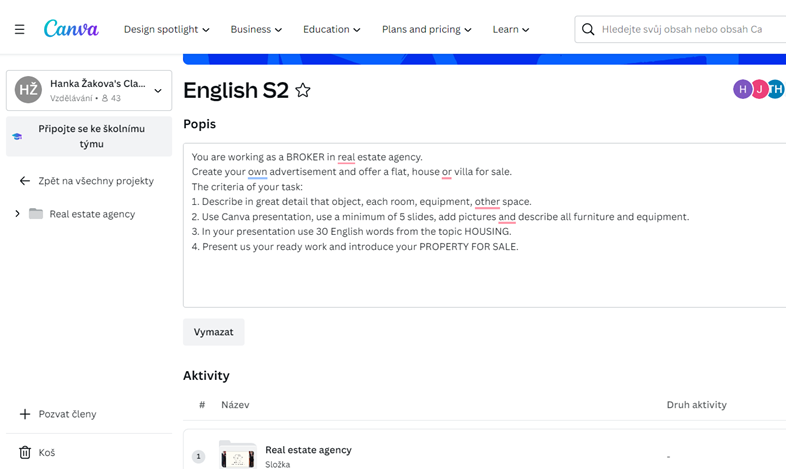The height and width of the screenshot is (469, 786).
Task: Click Připojte se ke školnímu týmu
Action: pos(89,137)
